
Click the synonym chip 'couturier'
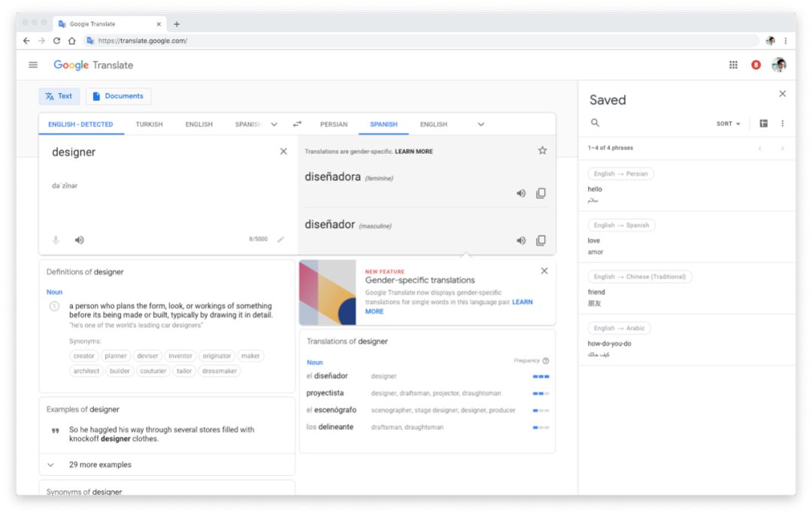[153, 371]
